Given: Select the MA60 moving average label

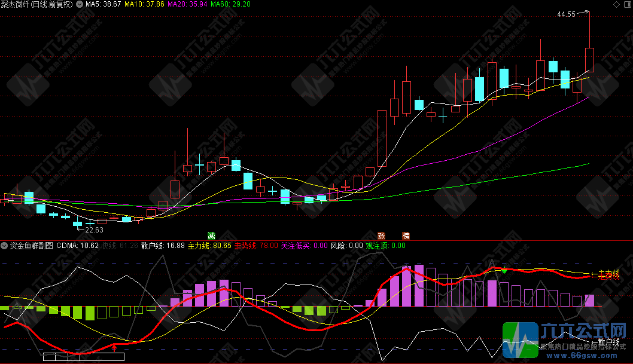Looking at the screenshot, I should click(x=230, y=4).
